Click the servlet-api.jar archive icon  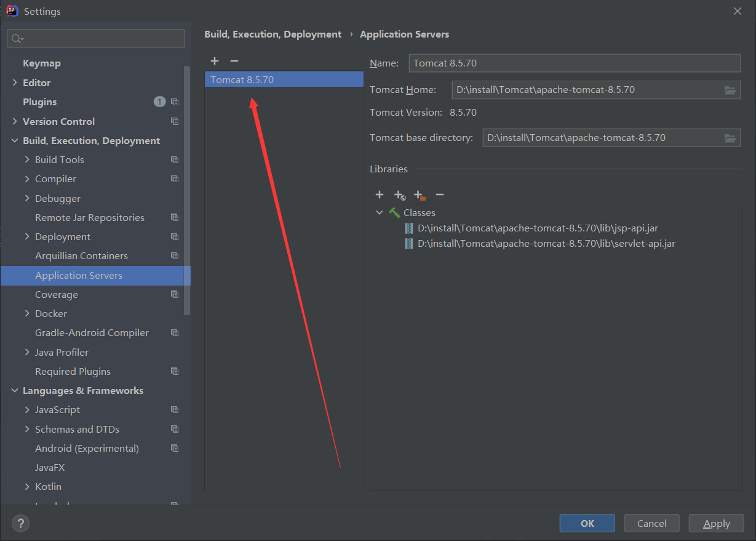point(409,244)
